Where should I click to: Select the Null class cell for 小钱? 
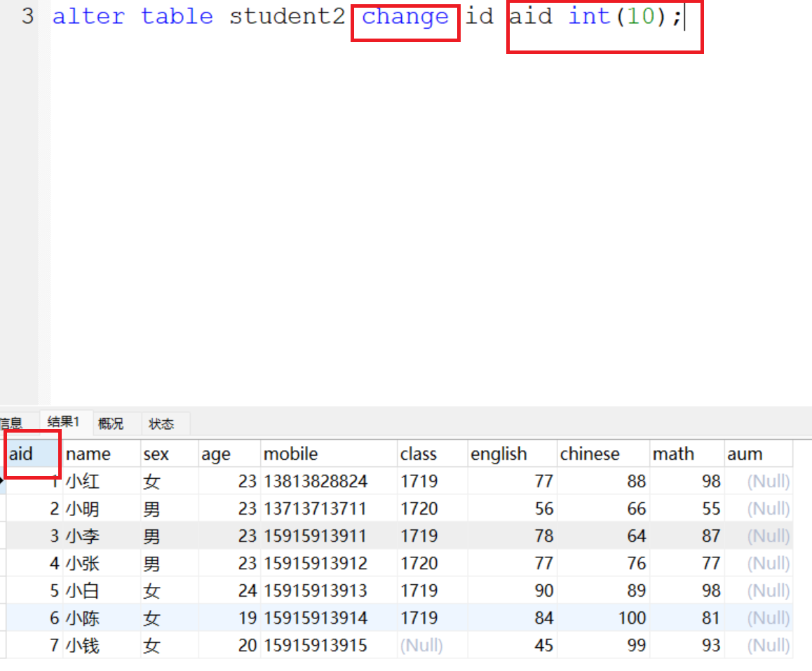click(x=432, y=646)
